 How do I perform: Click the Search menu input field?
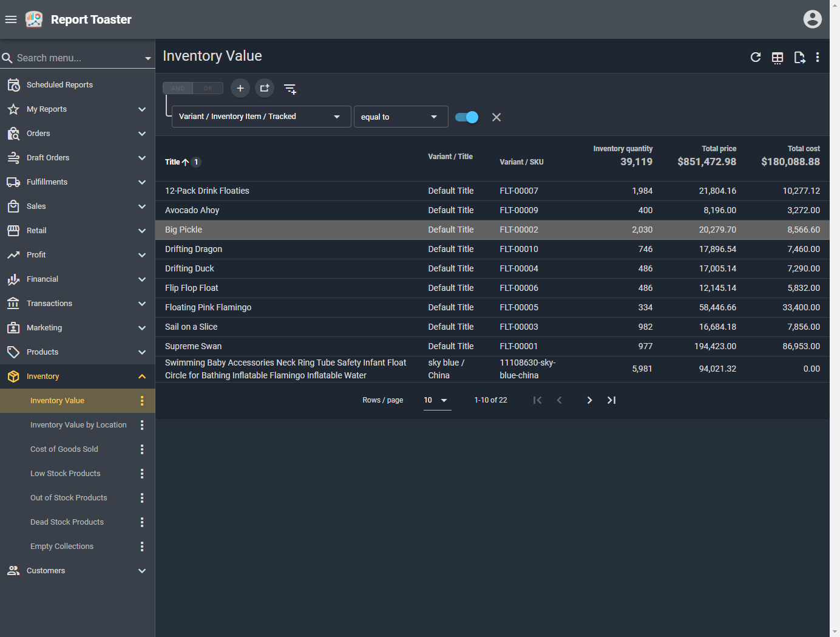76,58
